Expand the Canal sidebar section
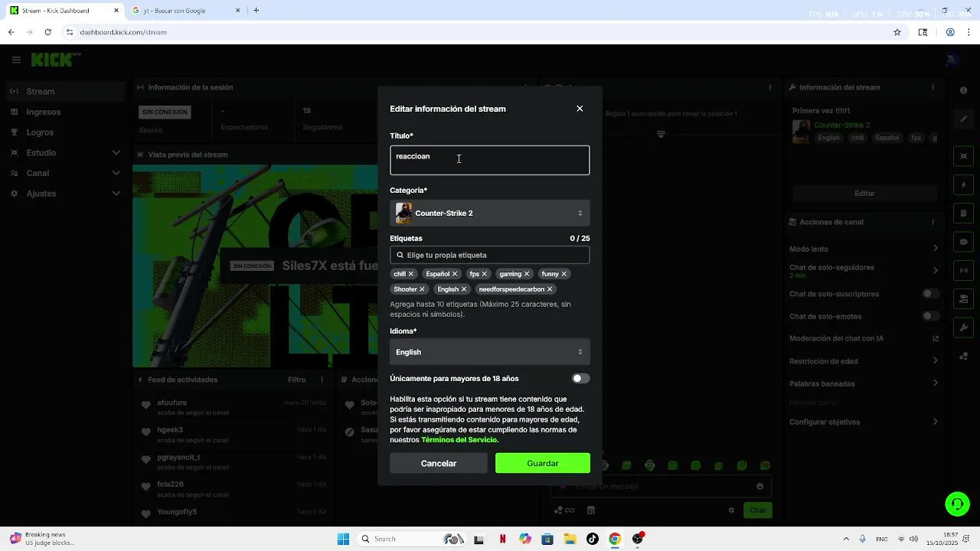The width and height of the screenshot is (980, 551). point(65,173)
